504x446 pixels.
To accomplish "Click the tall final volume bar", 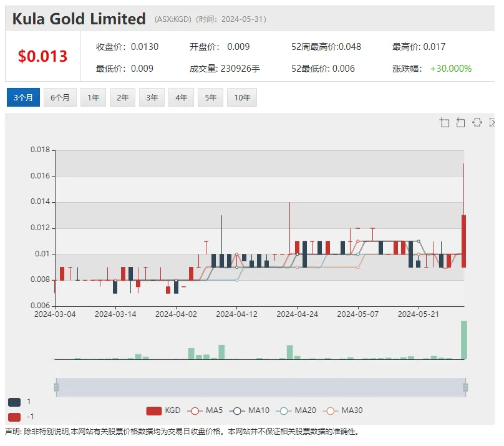I will (464, 340).
